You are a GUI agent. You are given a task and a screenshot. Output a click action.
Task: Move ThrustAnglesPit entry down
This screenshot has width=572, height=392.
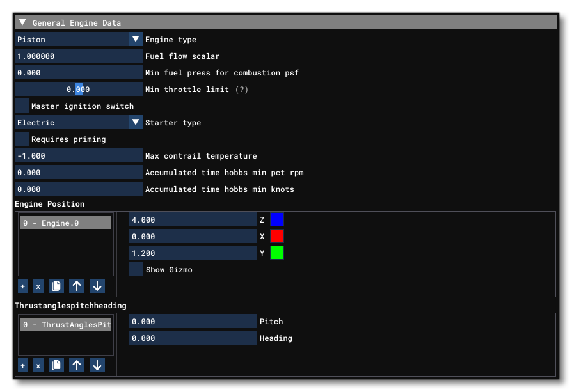(x=97, y=366)
